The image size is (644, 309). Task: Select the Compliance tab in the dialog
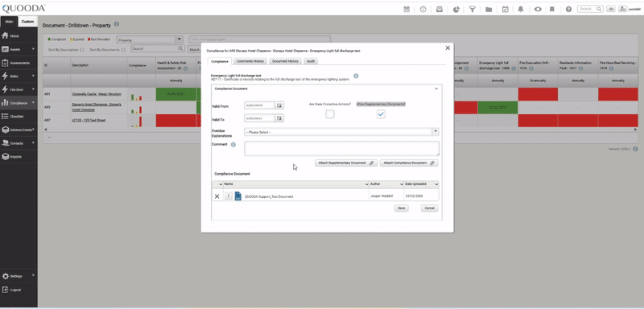click(x=220, y=61)
